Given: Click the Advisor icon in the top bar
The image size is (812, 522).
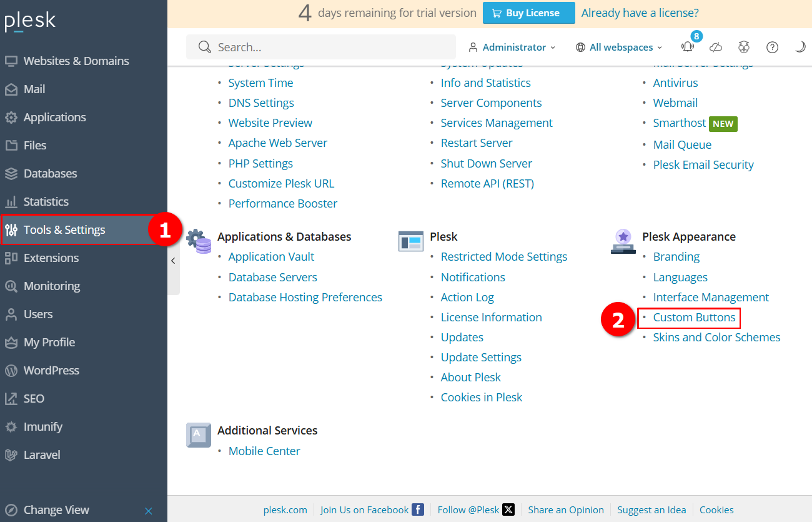Looking at the screenshot, I should 743,47.
